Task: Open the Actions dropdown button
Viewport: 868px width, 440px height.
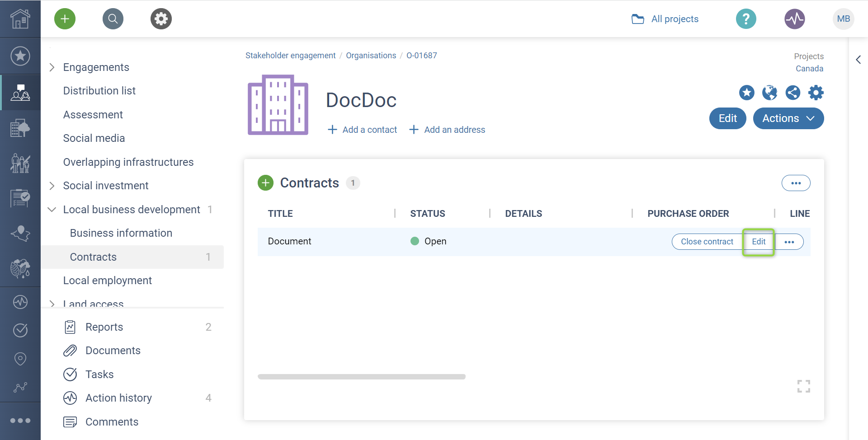Action: coord(788,118)
